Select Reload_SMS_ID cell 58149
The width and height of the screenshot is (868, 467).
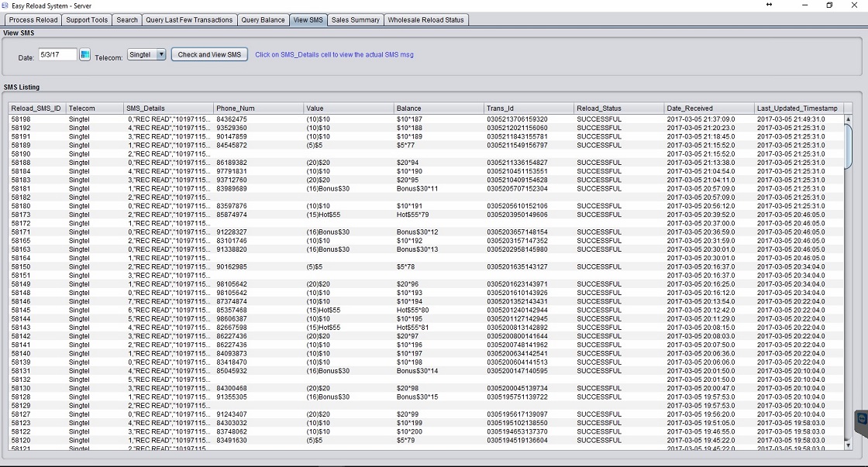pos(38,284)
